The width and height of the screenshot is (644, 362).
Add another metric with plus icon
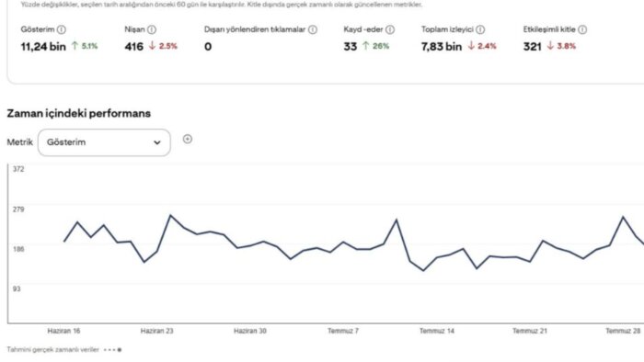coord(188,139)
